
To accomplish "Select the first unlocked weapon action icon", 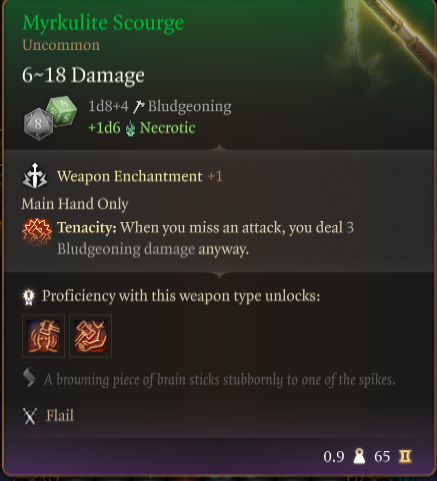I will click(x=43, y=336).
